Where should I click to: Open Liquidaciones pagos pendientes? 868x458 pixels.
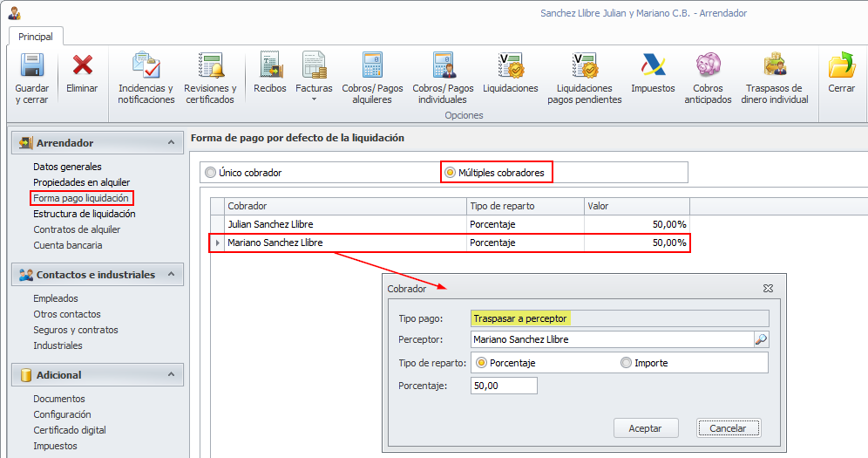pyautogui.click(x=585, y=79)
